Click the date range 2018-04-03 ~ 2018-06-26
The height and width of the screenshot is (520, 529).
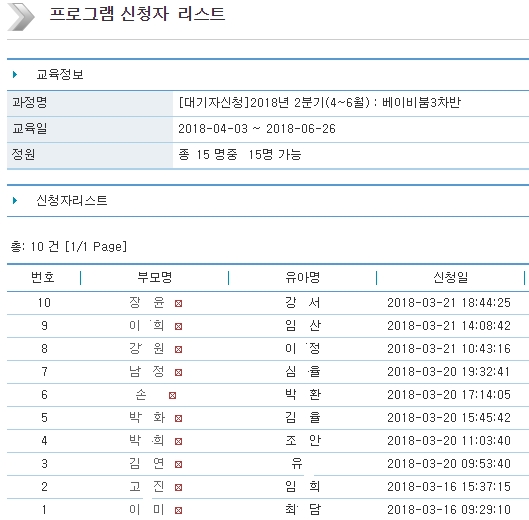coord(257,129)
